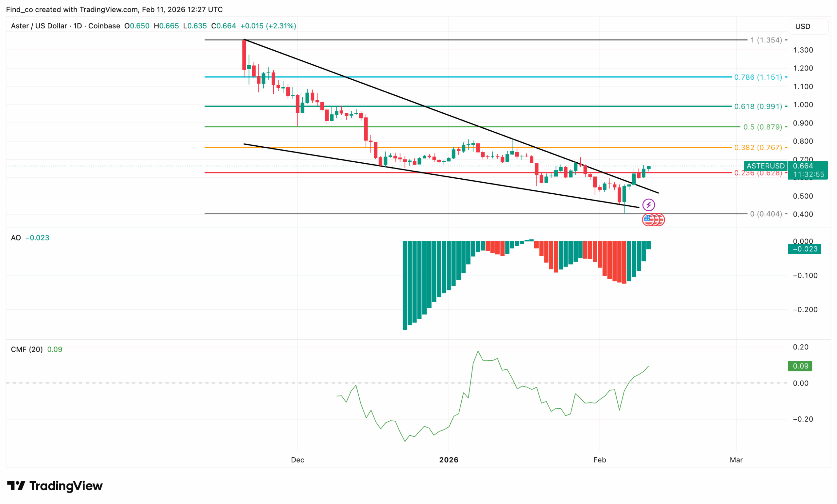Click the US flag economic event icon
The image size is (837, 504).
[x=648, y=219]
